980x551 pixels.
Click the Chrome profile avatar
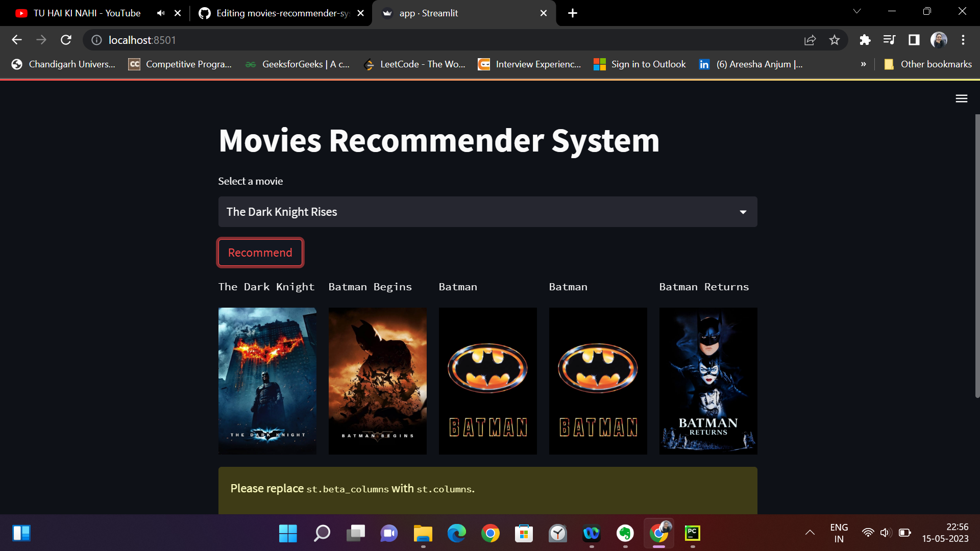[x=940, y=40]
